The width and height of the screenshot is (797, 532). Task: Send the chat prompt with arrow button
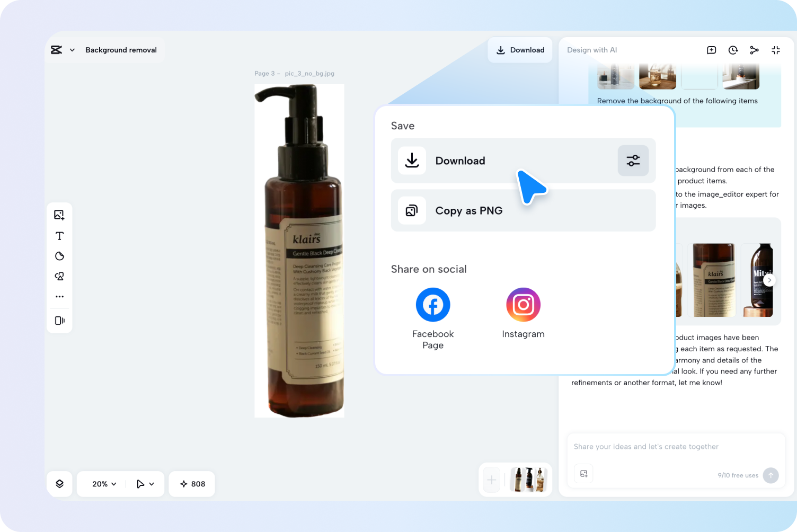pos(771,475)
